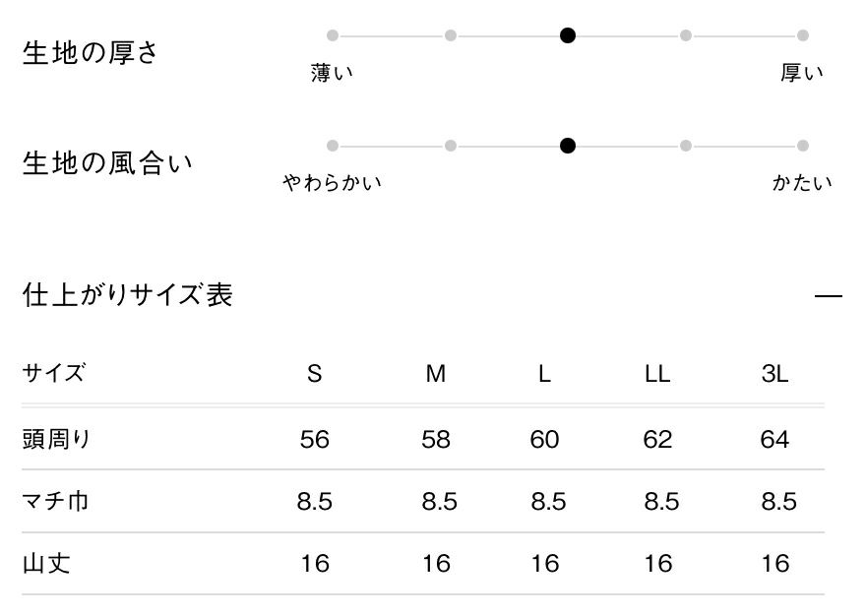The height and width of the screenshot is (616, 866).
Task: Select the 3L size column header
Action: (x=775, y=374)
